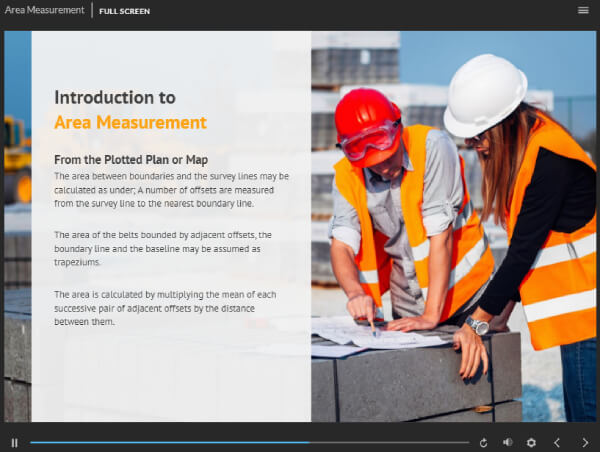Open player settings gear
600x452 pixels.
(x=531, y=442)
